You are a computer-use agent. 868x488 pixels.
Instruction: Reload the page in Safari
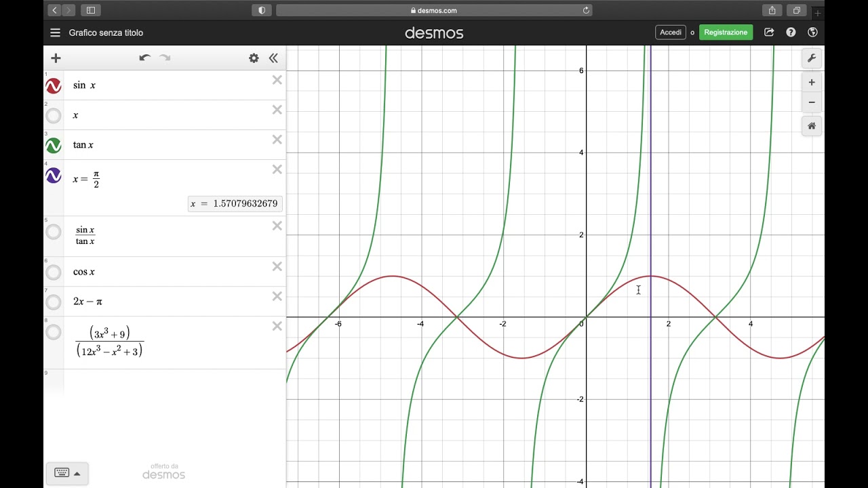(586, 10)
